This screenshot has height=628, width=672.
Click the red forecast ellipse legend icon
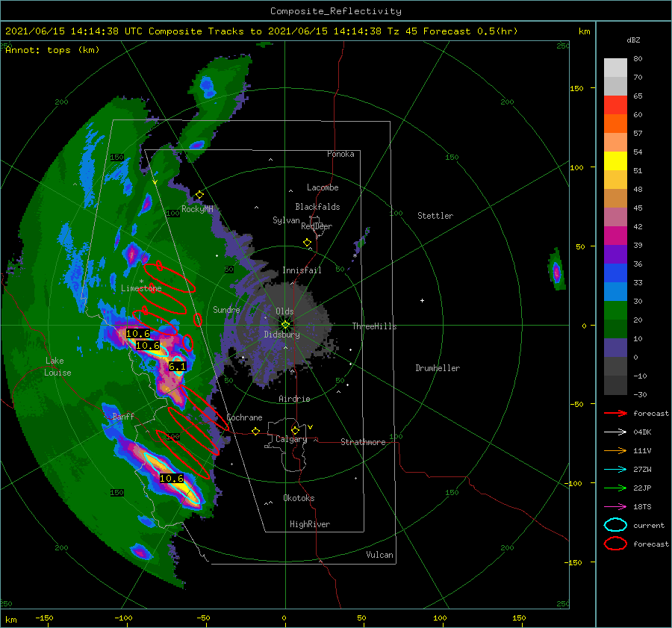pyautogui.click(x=615, y=544)
